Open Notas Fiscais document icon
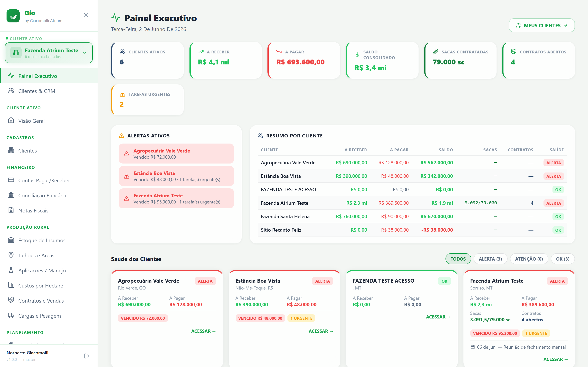Image resolution: width=588 pixels, height=367 pixels. coord(11,210)
